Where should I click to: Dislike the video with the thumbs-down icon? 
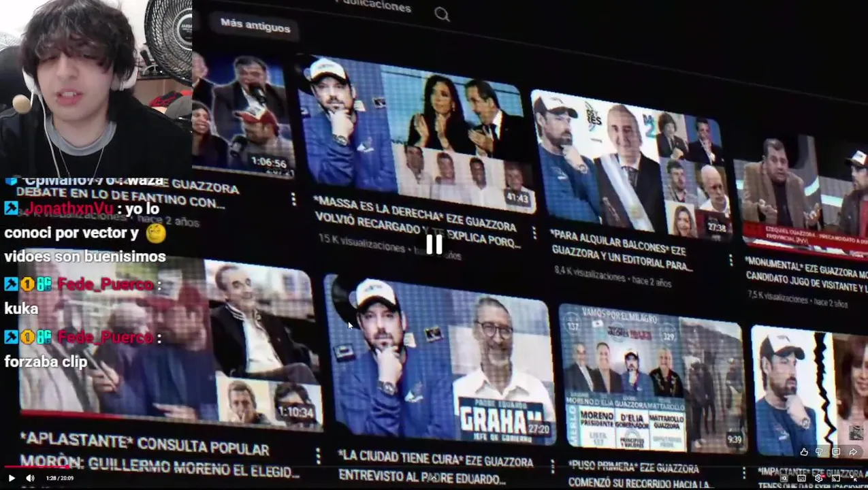pyautogui.click(x=820, y=452)
